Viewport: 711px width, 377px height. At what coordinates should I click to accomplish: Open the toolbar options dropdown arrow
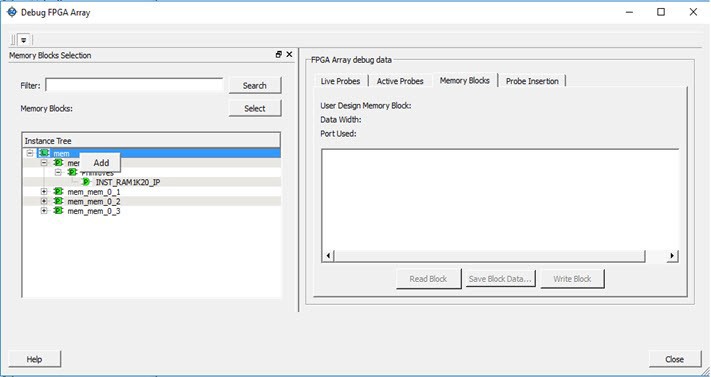pyautogui.click(x=24, y=40)
